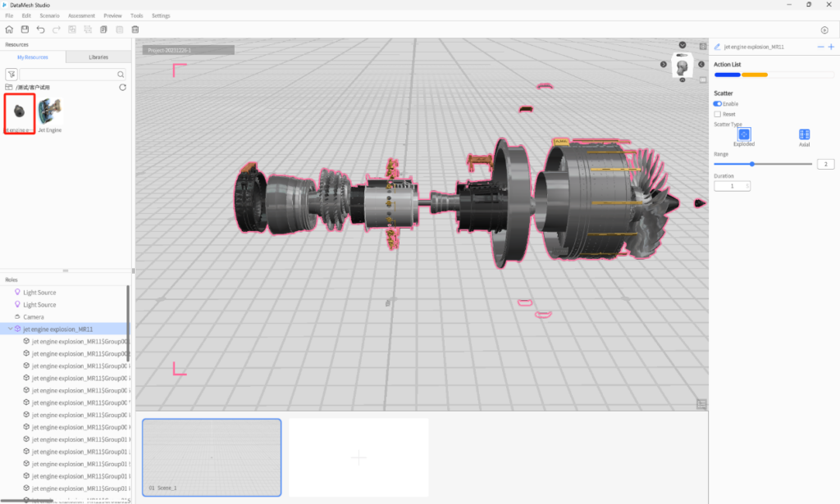
Task: Click the redo arrow in the toolbar
Action: 57,30
